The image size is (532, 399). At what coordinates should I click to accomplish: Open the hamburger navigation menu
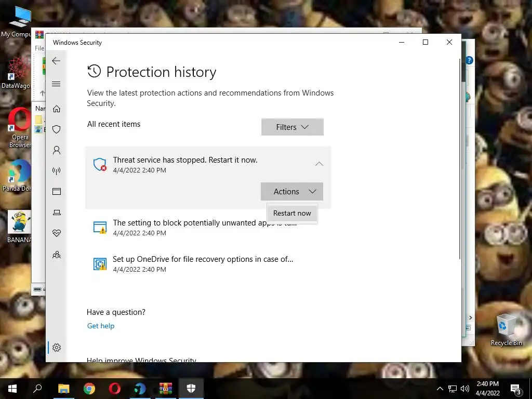pos(56,84)
